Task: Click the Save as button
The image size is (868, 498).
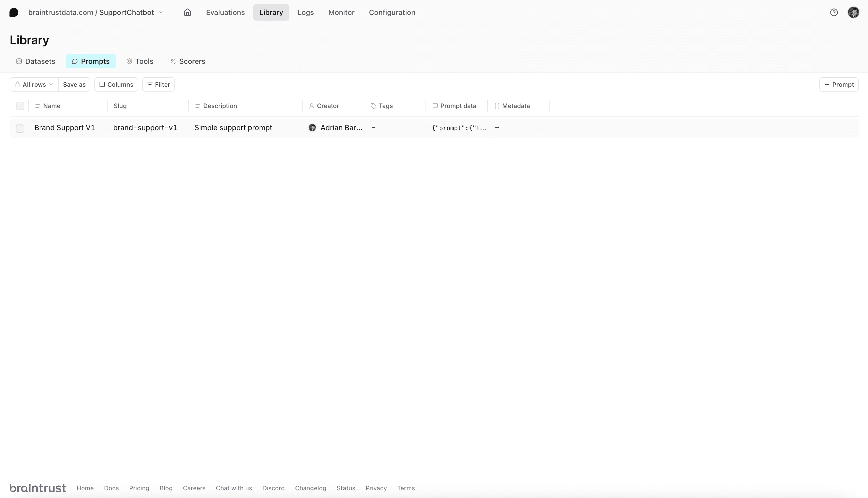Action: point(74,84)
